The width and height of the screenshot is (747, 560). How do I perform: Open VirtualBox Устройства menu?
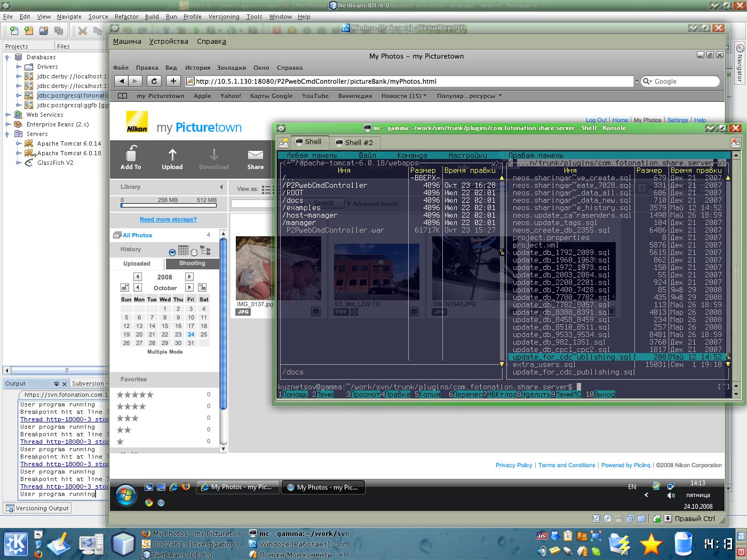click(169, 41)
